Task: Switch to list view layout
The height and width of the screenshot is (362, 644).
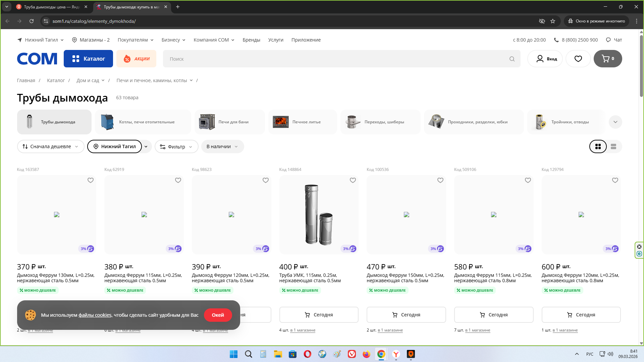Action: [613, 146]
